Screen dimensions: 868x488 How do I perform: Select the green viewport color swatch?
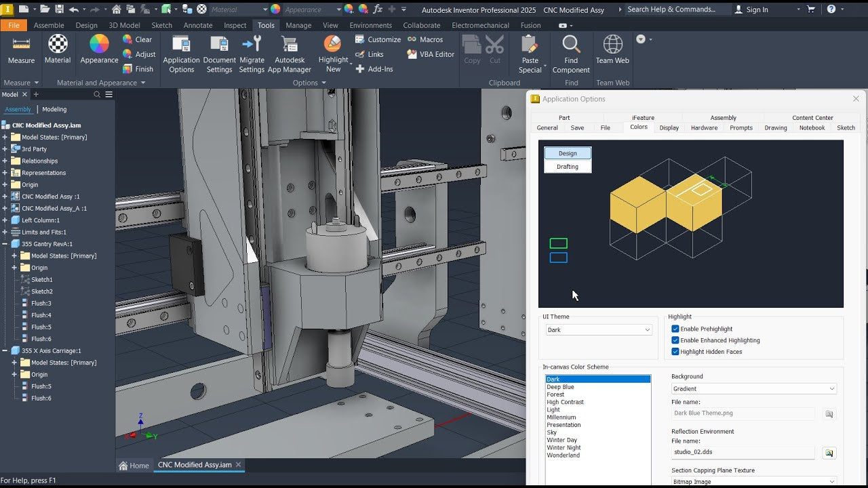[557, 243]
